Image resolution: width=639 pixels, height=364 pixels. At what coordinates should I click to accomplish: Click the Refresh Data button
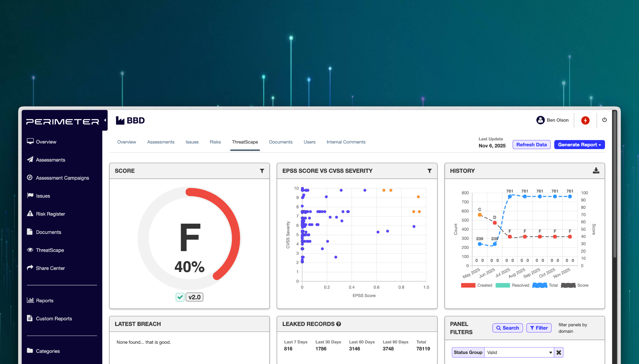(531, 145)
